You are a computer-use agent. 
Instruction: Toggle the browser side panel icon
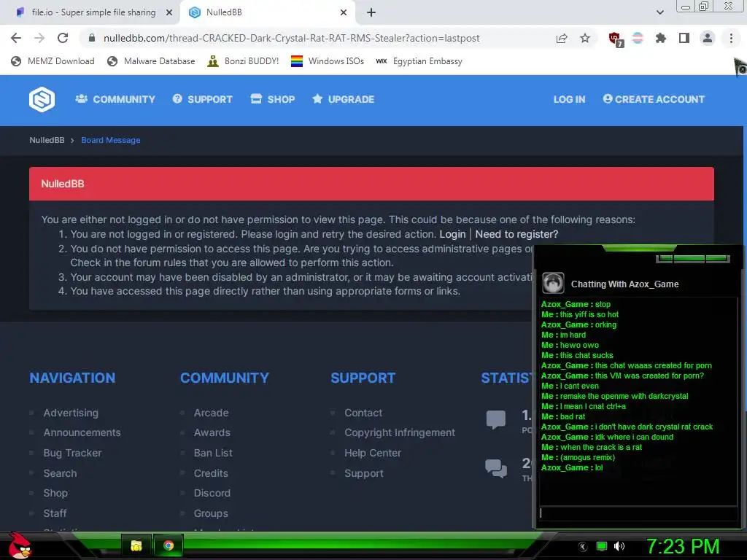pos(684,38)
